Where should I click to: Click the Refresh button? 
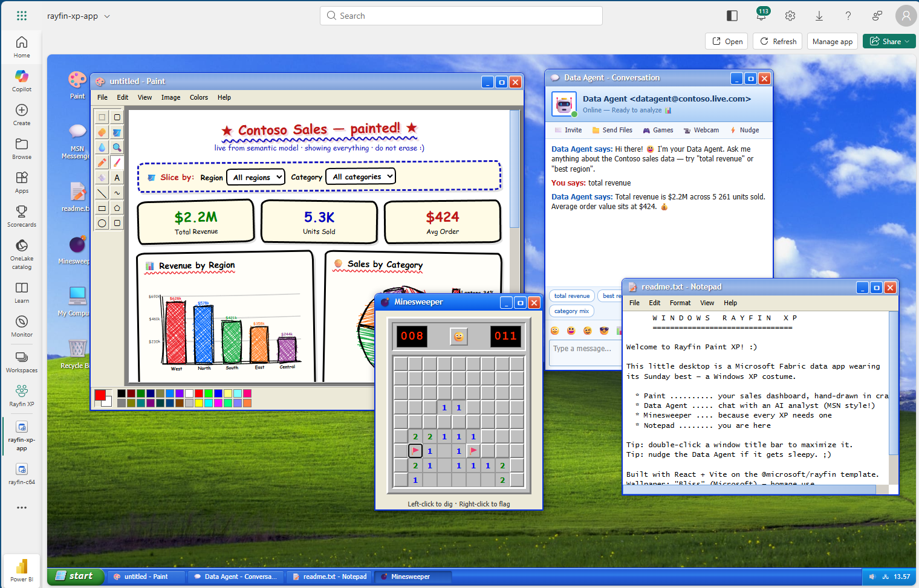(778, 41)
